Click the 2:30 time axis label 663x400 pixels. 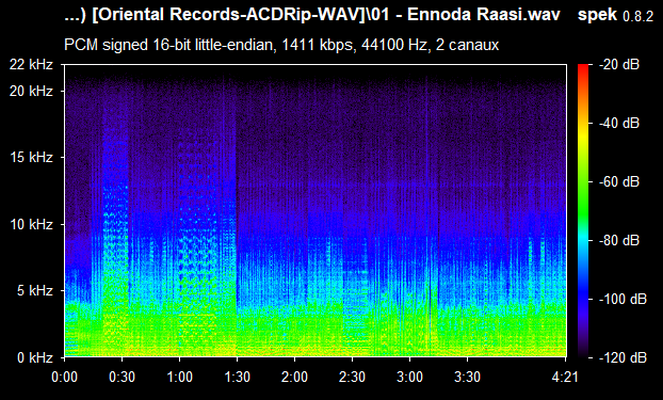(x=352, y=377)
